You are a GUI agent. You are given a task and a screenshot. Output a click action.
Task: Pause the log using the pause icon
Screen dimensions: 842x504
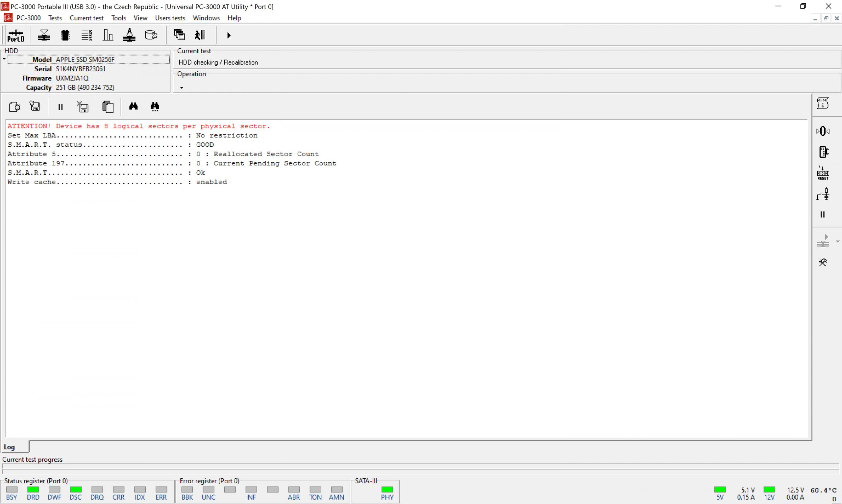(61, 107)
